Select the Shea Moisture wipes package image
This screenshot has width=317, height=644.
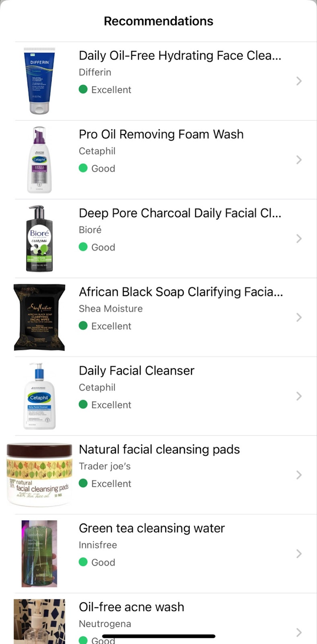39,317
